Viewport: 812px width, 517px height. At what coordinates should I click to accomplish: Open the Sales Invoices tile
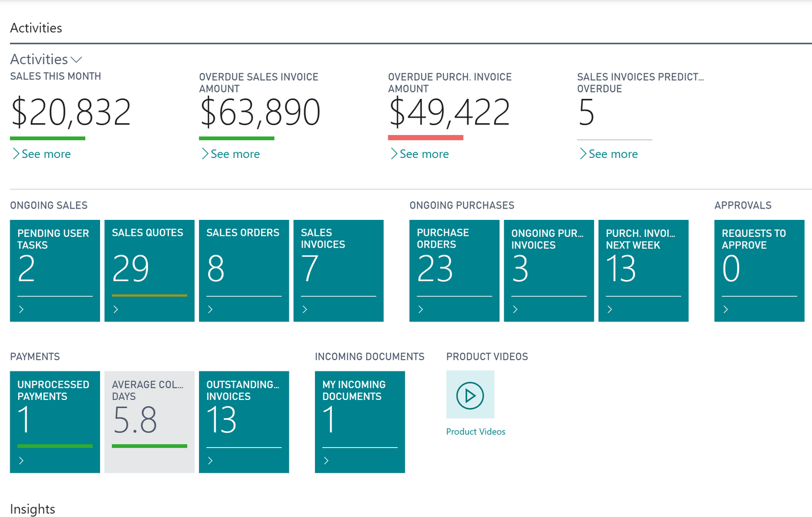[x=338, y=270]
